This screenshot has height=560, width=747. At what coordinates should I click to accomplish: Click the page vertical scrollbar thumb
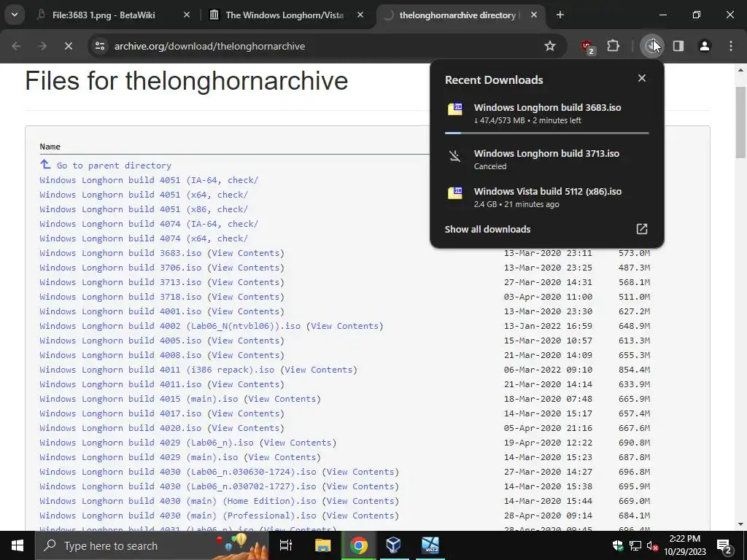[x=740, y=122]
